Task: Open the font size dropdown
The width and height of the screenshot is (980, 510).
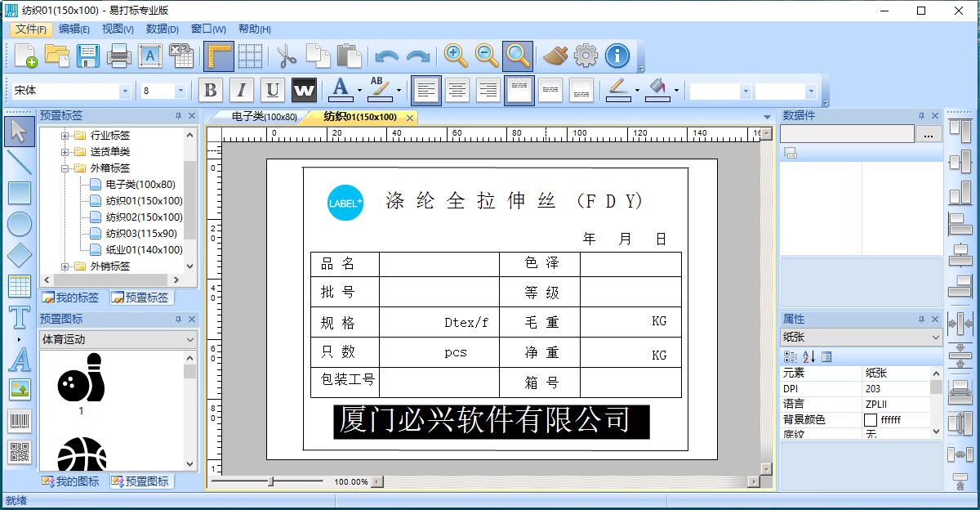Action: point(180,91)
